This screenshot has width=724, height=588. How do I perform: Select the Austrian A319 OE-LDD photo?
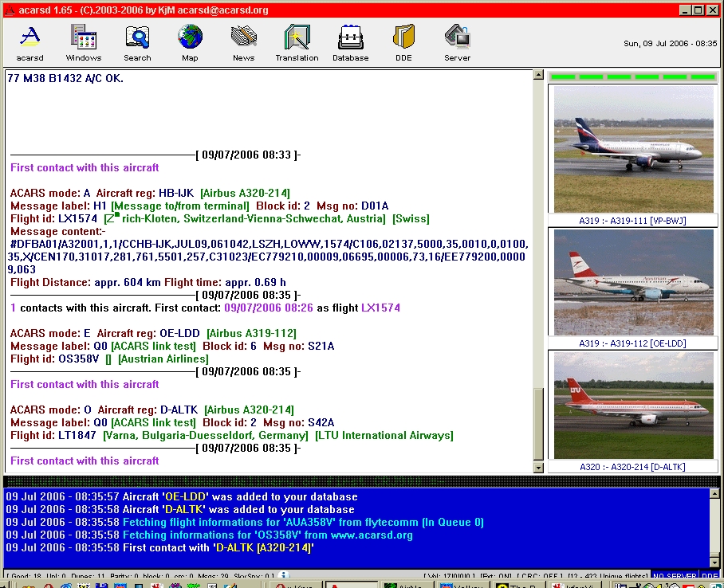pyautogui.click(x=633, y=283)
